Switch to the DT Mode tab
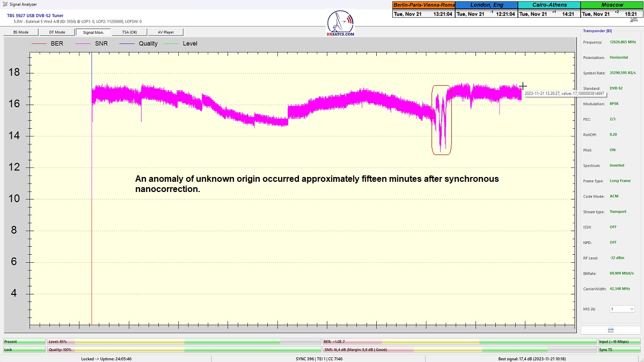 57,32
